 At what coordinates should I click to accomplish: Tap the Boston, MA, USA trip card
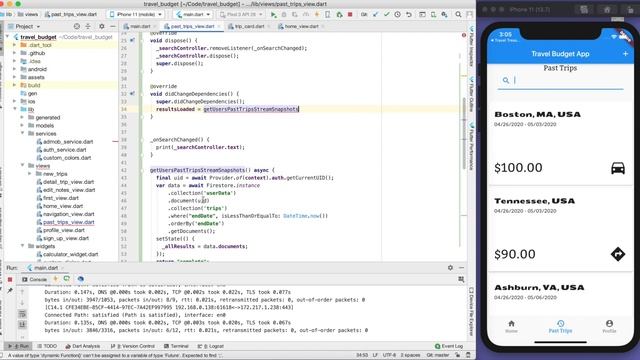point(560,143)
